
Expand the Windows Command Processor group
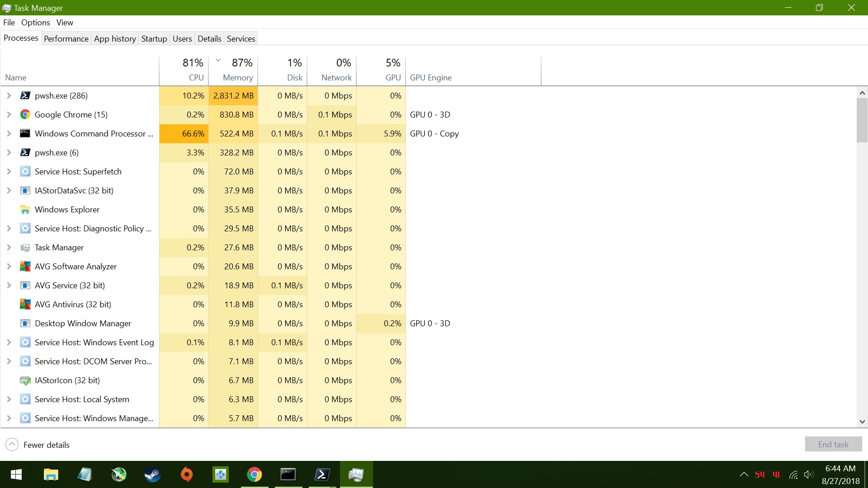tap(9, 133)
